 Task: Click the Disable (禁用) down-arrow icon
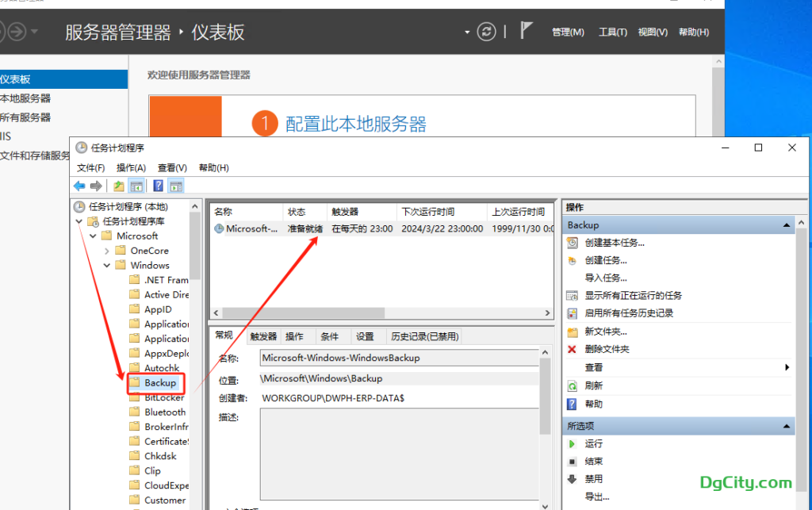[x=572, y=479]
